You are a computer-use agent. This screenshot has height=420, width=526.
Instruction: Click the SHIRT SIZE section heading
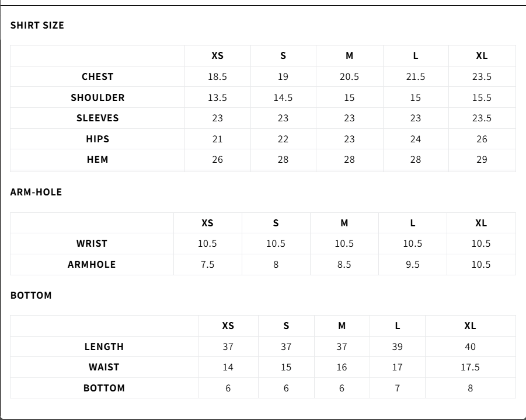coord(37,25)
